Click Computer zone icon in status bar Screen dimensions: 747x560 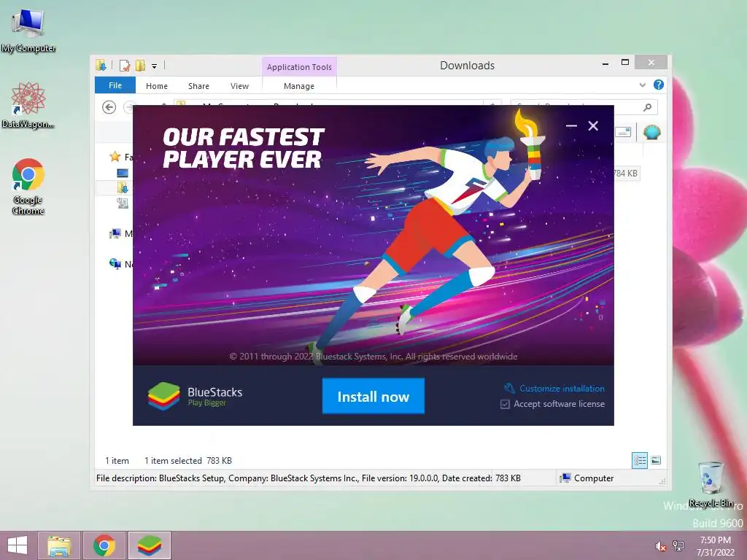[x=565, y=478]
